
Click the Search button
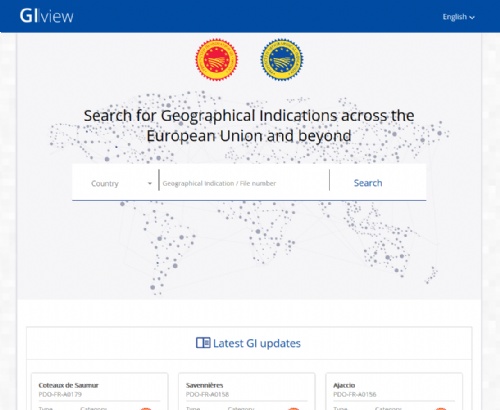pyautogui.click(x=368, y=183)
